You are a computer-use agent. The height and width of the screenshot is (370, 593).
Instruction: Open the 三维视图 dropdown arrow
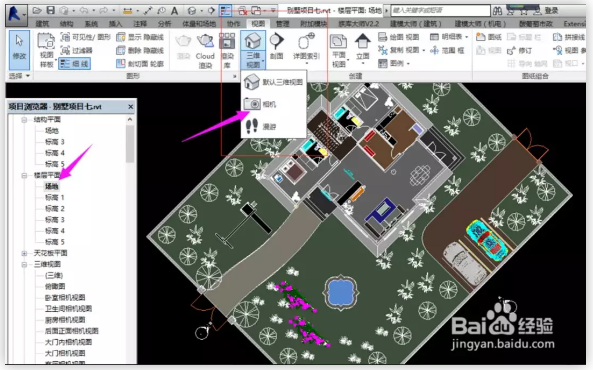point(263,60)
